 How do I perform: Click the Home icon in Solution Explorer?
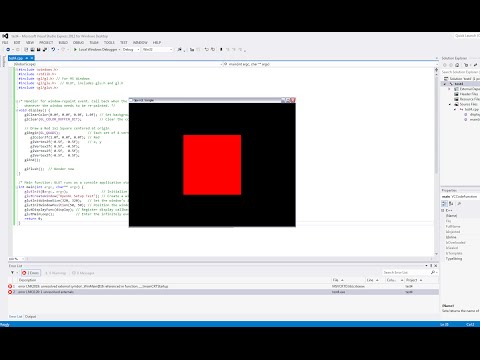click(x=457, y=65)
